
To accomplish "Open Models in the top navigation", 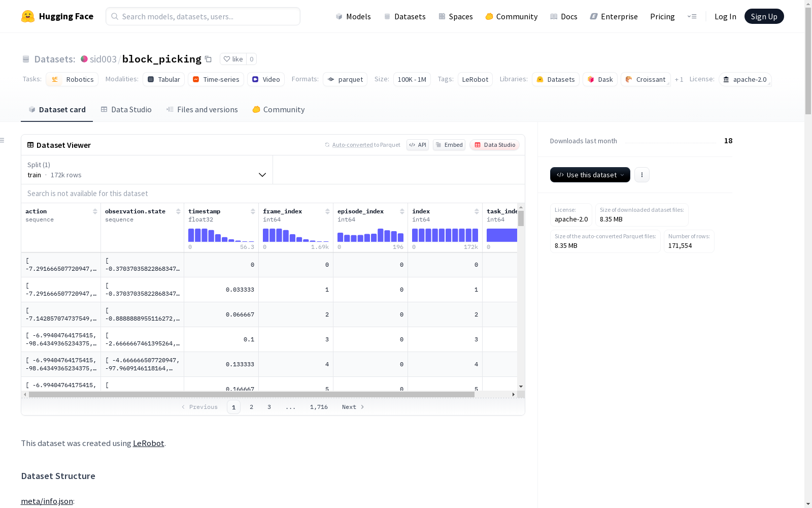I will [353, 16].
